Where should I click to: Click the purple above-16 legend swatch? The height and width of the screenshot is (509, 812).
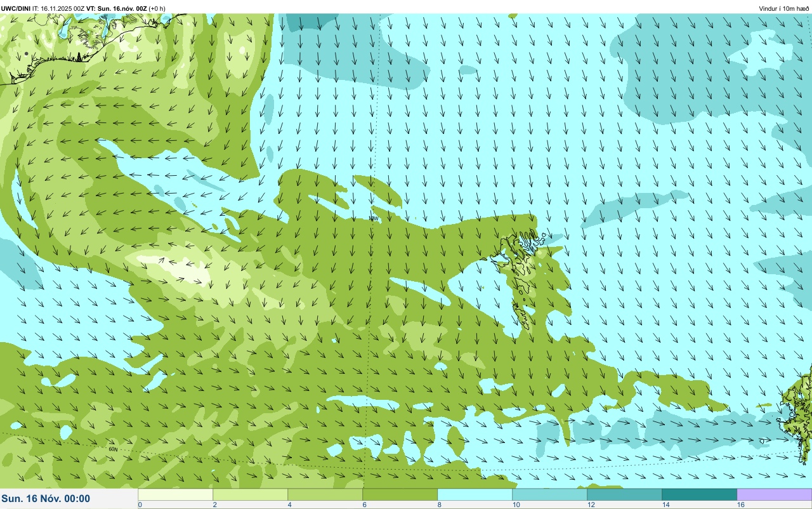coord(775,494)
